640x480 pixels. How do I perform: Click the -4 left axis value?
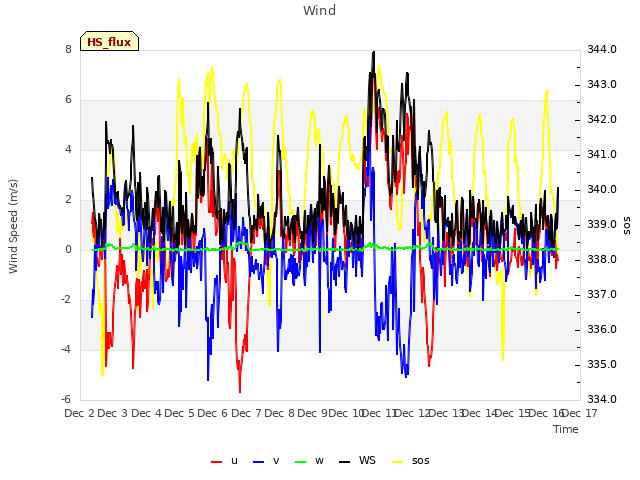click(x=66, y=349)
